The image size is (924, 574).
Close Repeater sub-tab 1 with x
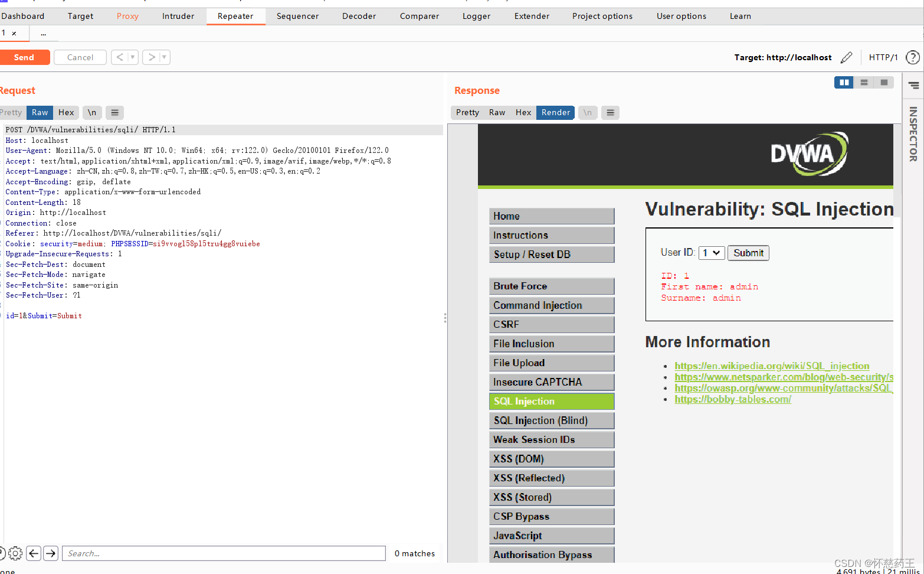pyautogui.click(x=14, y=34)
